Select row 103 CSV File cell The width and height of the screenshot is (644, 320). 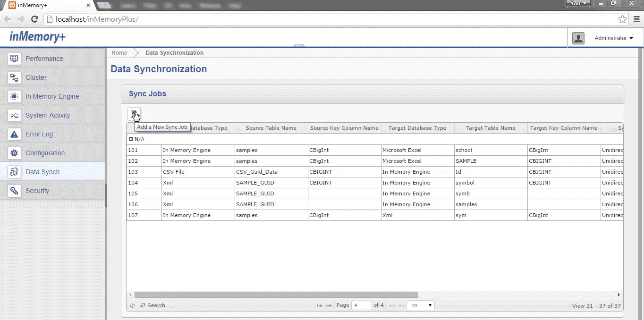click(x=198, y=172)
